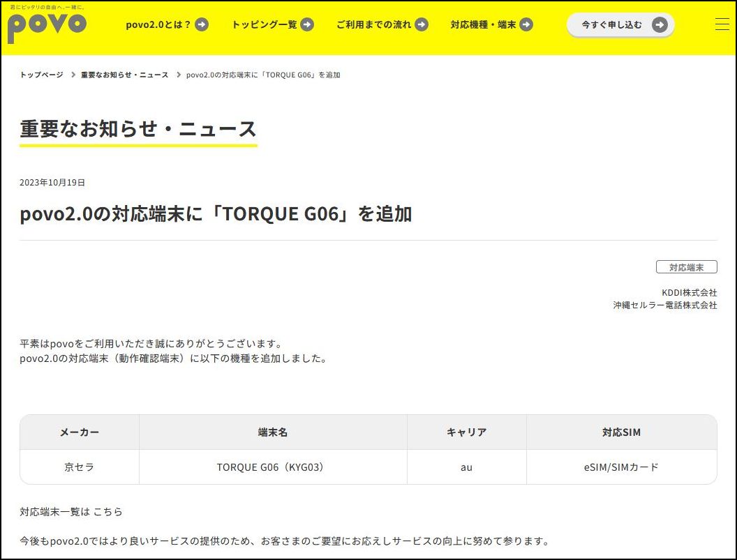Click the eSIM/SIMカード cell
The width and height of the screenshot is (737, 560).
point(621,467)
